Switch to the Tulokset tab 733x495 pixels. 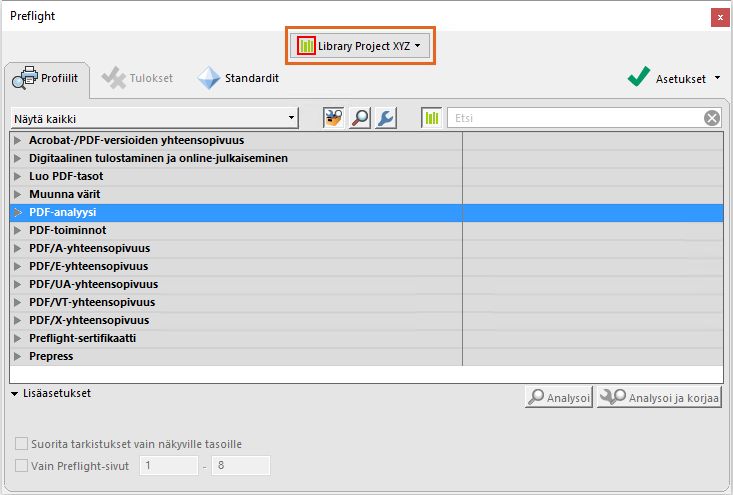pyautogui.click(x=137, y=78)
